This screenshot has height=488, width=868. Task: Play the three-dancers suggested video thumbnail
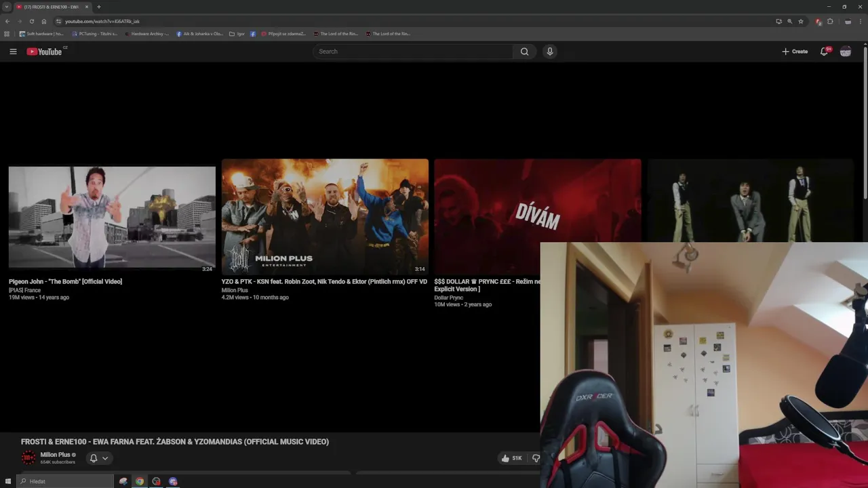750,201
